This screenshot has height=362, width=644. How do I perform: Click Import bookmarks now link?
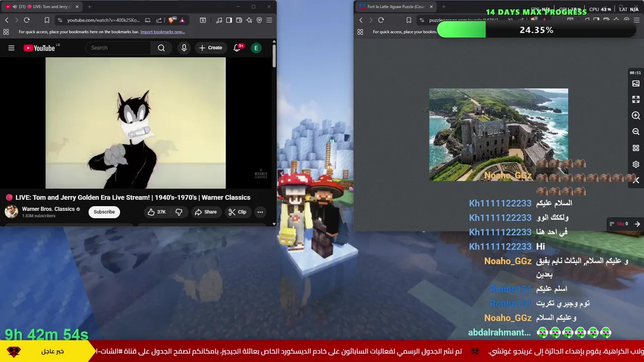point(163,32)
